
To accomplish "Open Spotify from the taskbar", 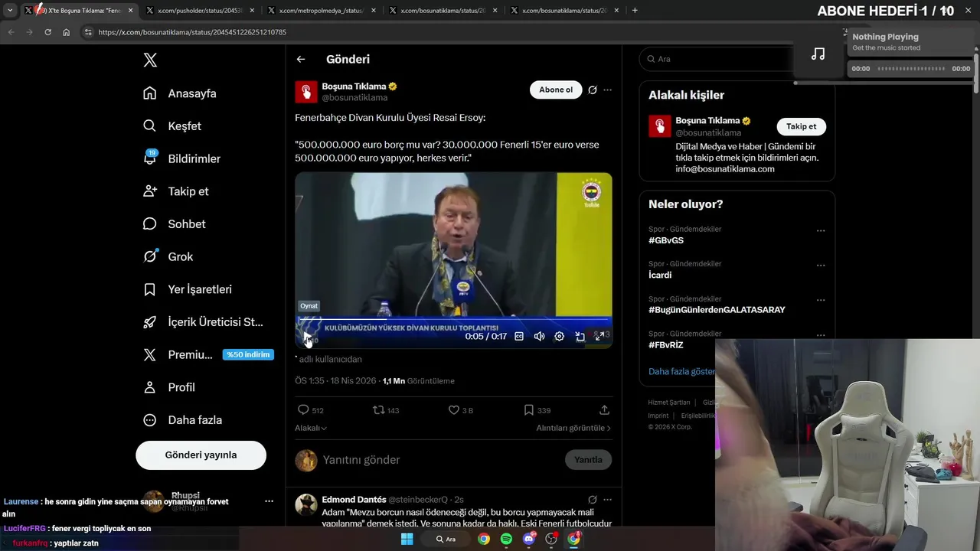I will tap(506, 539).
